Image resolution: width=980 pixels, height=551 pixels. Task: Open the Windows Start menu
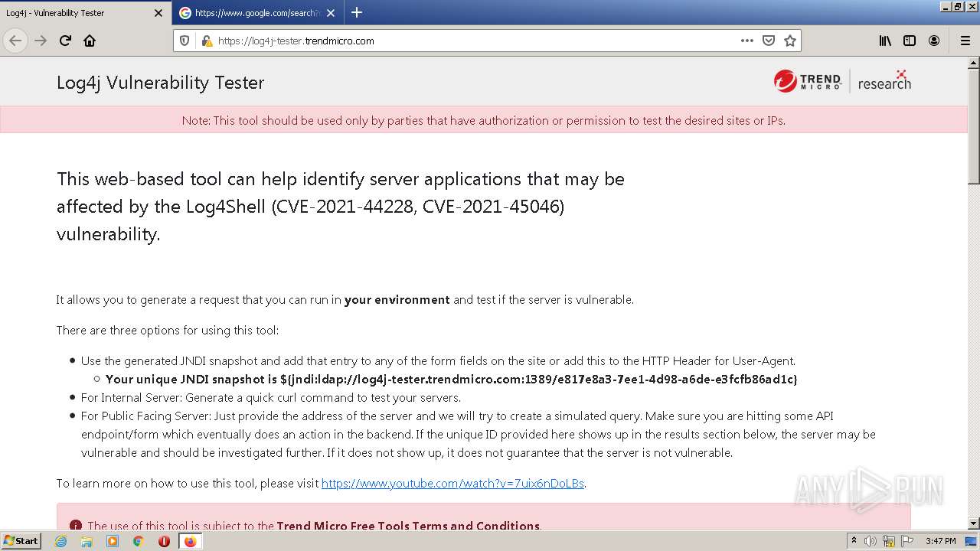[21, 541]
